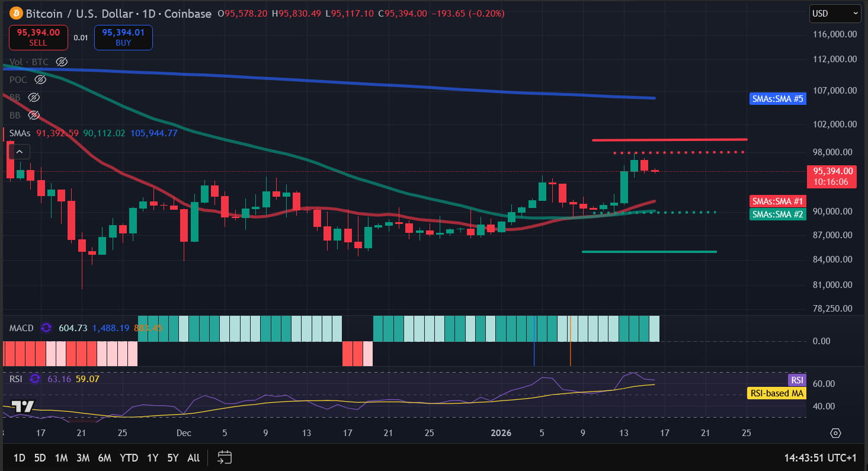Viewport: 868px width, 471px height.
Task: Show the 5Y time range
Action: tap(172, 458)
